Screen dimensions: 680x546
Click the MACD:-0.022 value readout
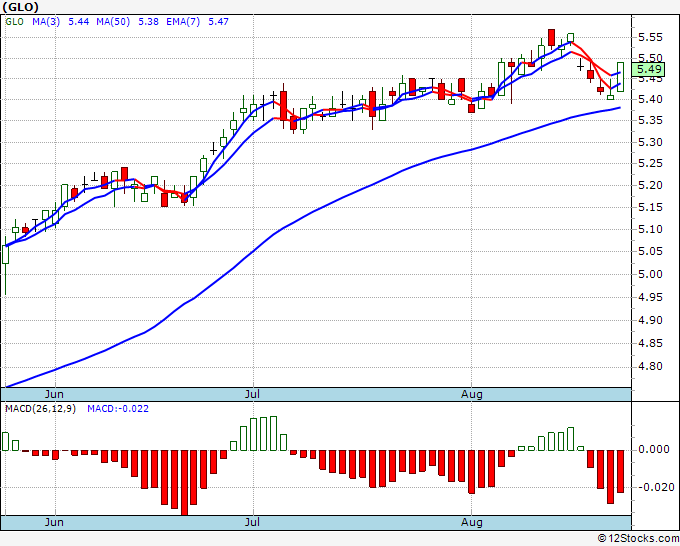(x=118, y=409)
